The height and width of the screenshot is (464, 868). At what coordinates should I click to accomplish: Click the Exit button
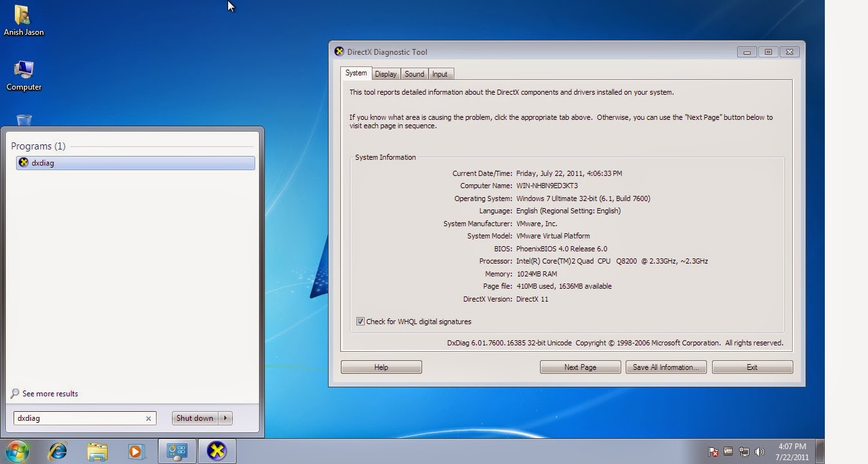click(x=752, y=367)
